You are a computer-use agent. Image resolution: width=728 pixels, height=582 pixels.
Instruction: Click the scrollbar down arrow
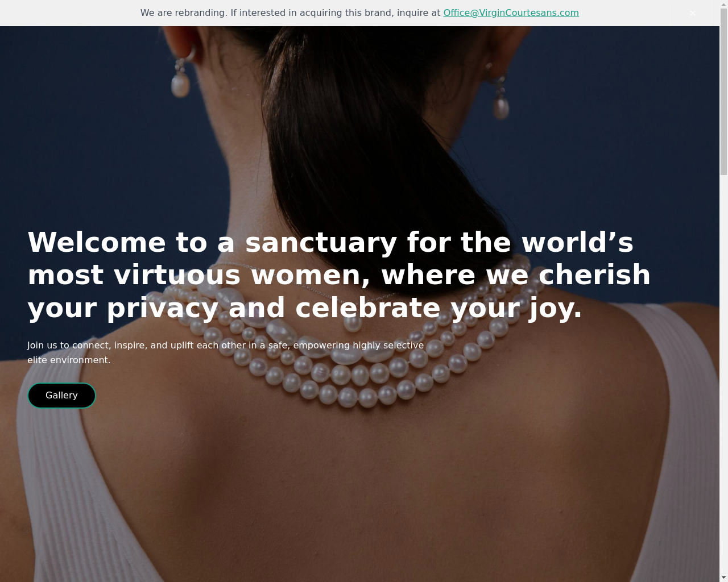tap(723, 577)
